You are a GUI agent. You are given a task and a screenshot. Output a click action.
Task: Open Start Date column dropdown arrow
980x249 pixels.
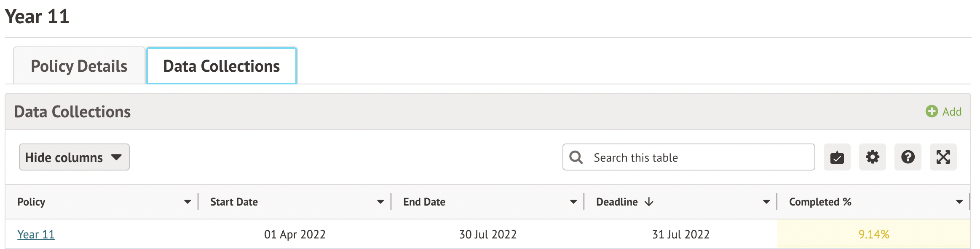[380, 202]
